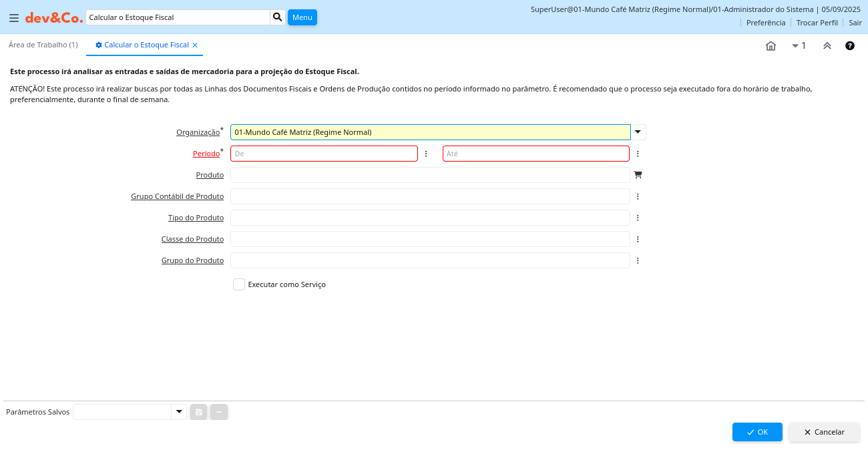This screenshot has width=868, height=450.
Task: Click the magnifying glass search icon
Action: point(278,17)
